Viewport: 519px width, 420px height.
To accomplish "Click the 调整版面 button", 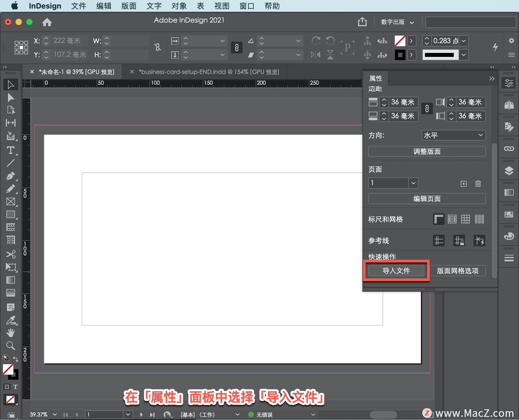I will click(x=427, y=151).
